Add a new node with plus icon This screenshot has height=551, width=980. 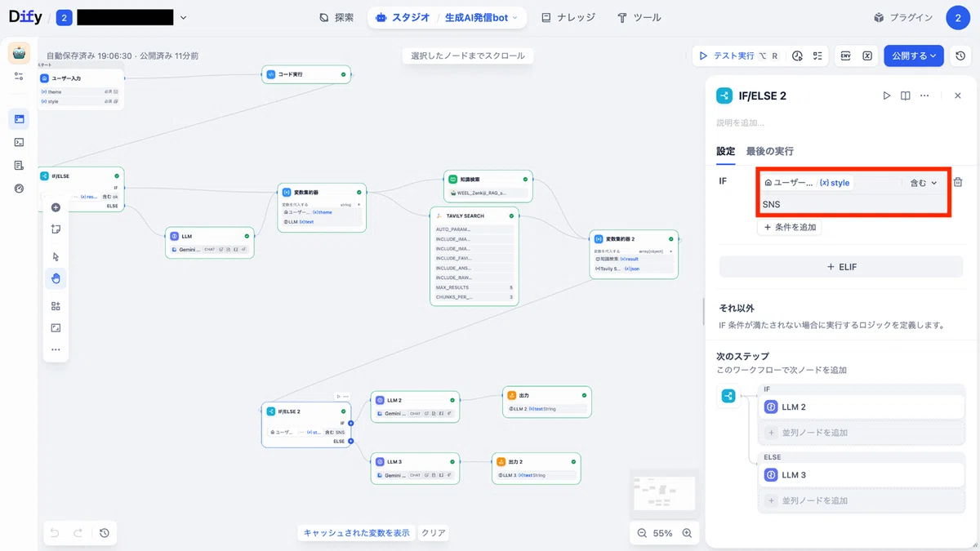pyautogui.click(x=56, y=207)
